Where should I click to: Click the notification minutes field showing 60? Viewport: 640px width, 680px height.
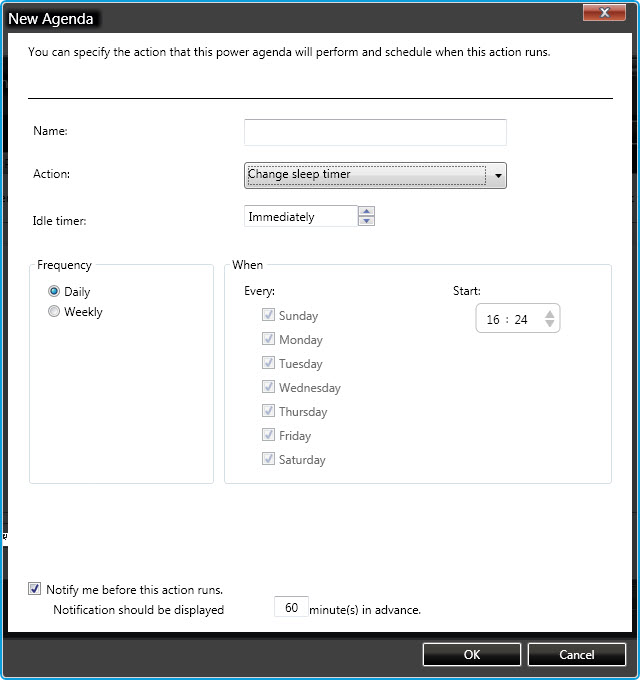[x=291, y=607]
